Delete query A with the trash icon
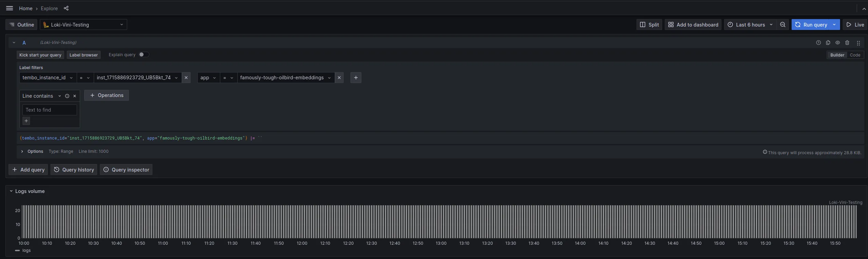The height and width of the screenshot is (259, 868). [x=847, y=43]
